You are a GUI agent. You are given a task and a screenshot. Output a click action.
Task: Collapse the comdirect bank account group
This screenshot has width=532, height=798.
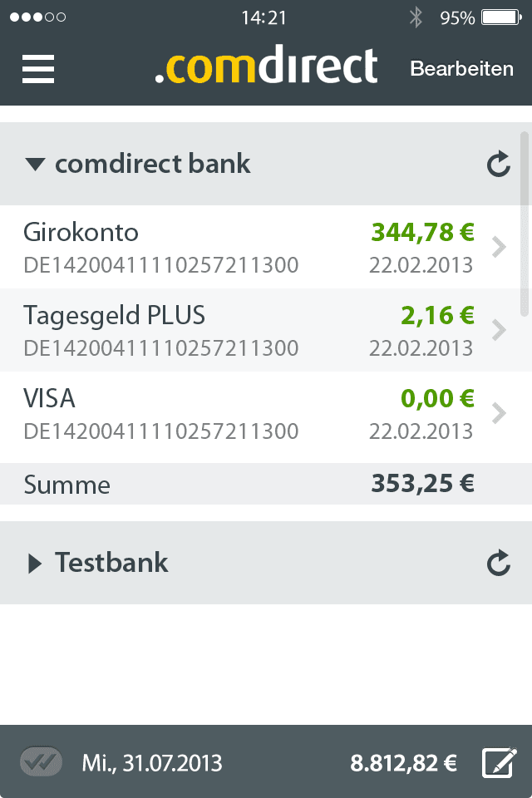tap(36, 164)
